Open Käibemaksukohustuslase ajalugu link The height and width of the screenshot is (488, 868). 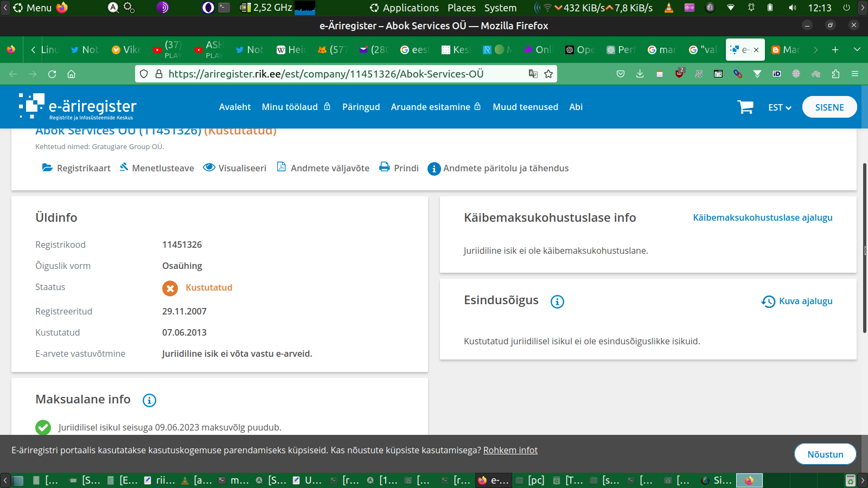[x=762, y=217]
